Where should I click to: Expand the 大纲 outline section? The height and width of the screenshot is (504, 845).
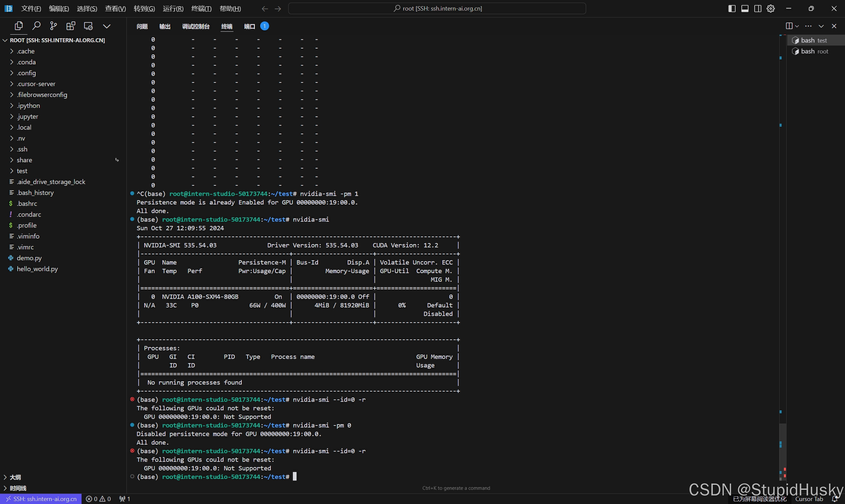pyautogui.click(x=15, y=477)
